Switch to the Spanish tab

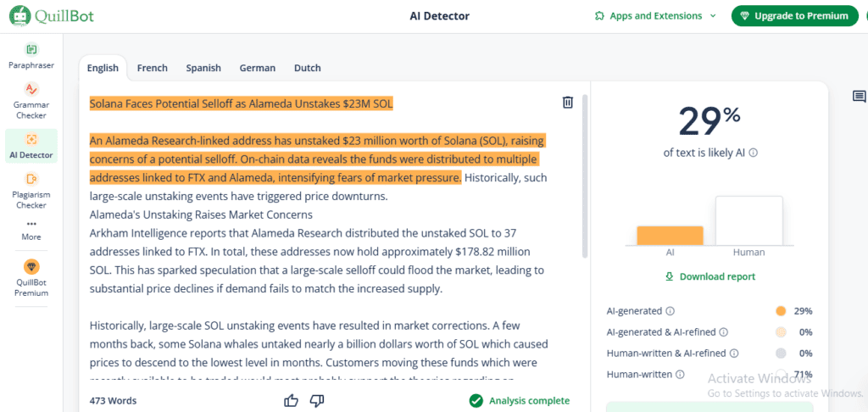point(203,68)
